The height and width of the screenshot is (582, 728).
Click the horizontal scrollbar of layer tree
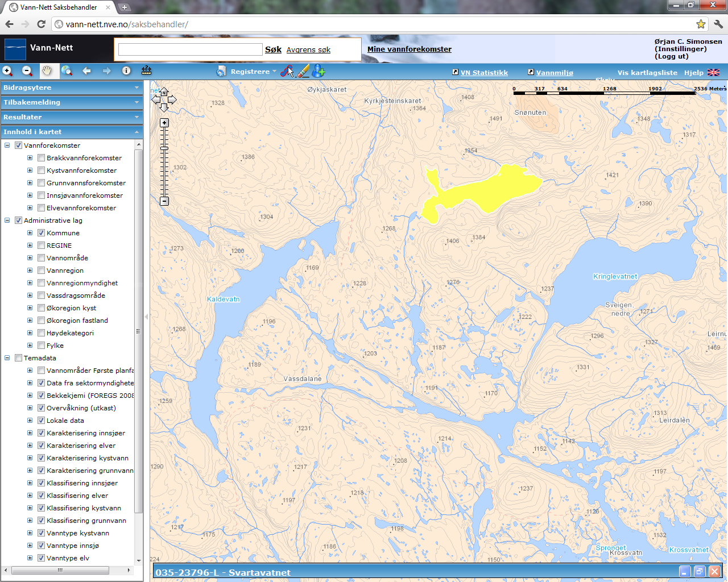60,570
